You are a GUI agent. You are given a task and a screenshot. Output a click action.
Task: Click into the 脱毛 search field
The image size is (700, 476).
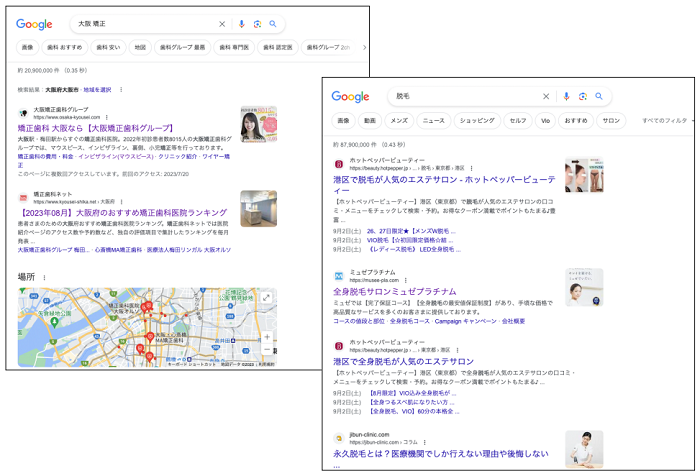click(x=464, y=96)
